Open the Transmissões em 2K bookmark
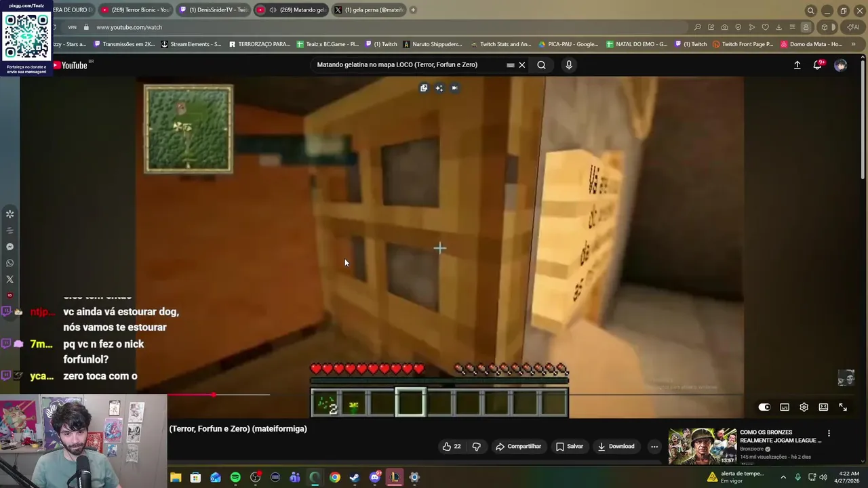 click(x=124, y=44)
